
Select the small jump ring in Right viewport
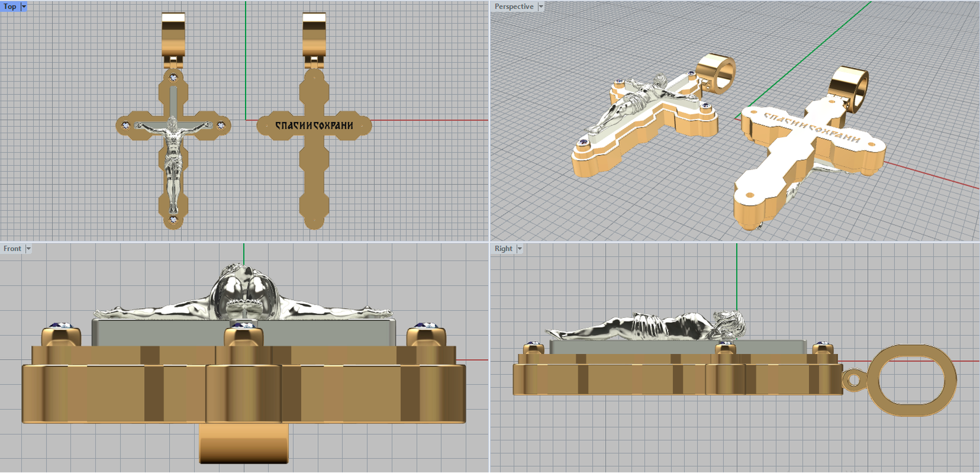coord(852,380)
